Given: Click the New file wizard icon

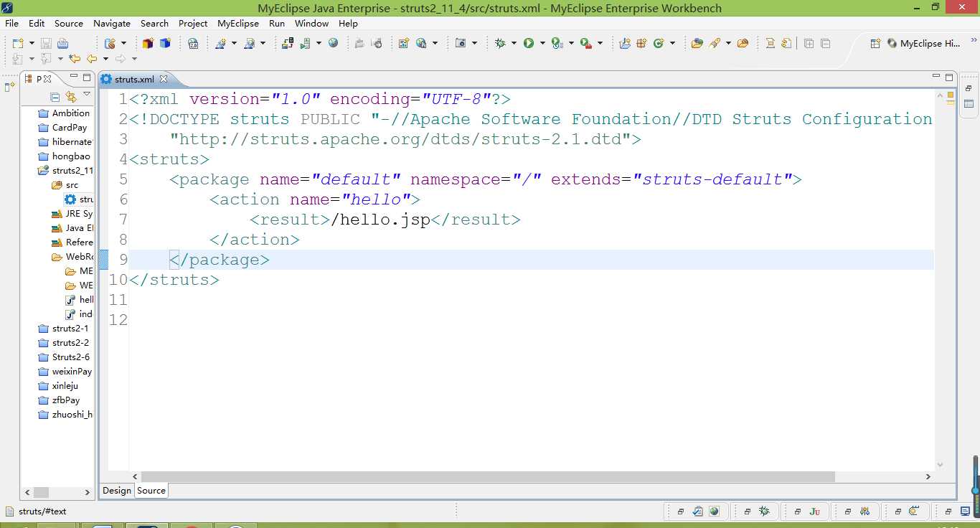Looking at the screenshot, I should pyautogui.click(x=18, y=43).
